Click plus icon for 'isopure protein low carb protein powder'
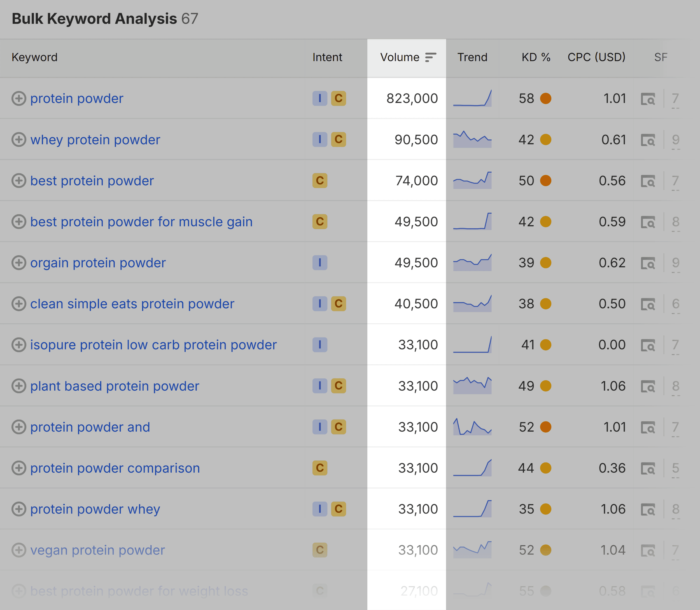The width and height of the screenshot is (700, 610). [19, 344]
